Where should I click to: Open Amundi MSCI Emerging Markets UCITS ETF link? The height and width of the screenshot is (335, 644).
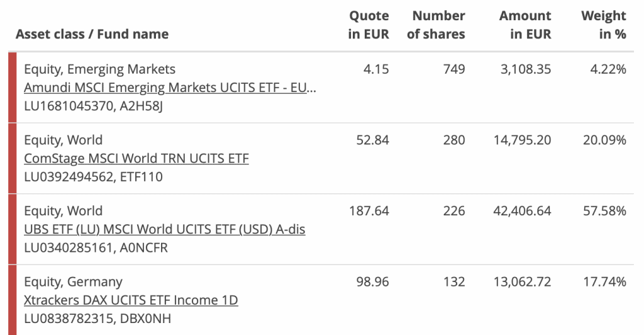click(170, 88)
